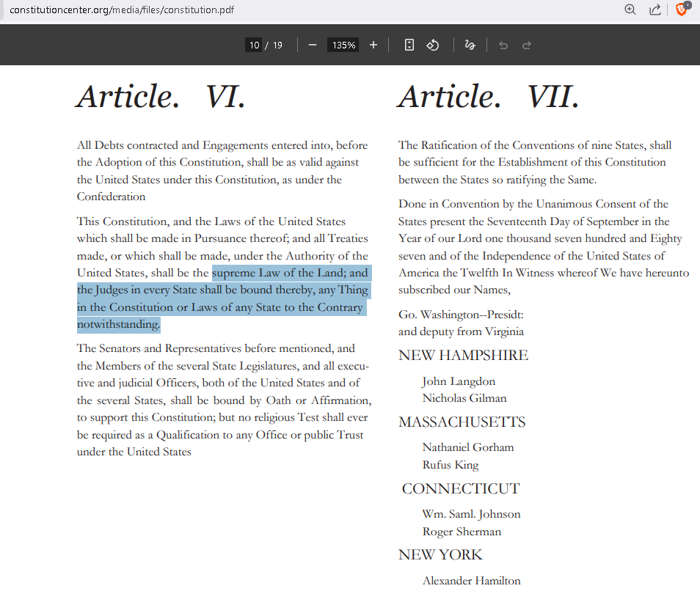Click the name 'Alexander Hamilton'
The height and width of the screenshot is (591, 700).
tap(471, 581)
